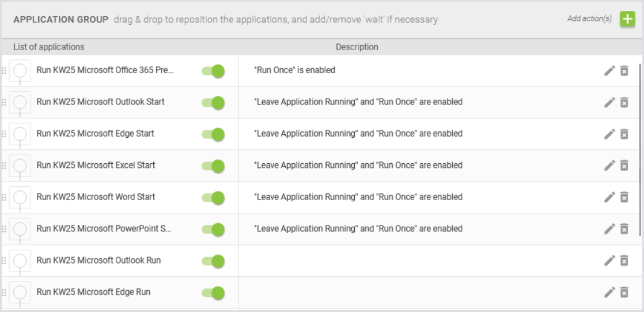Click the drag handle of Microsoft Edge Start
The image size is (644, 312).
coord(4,134)
